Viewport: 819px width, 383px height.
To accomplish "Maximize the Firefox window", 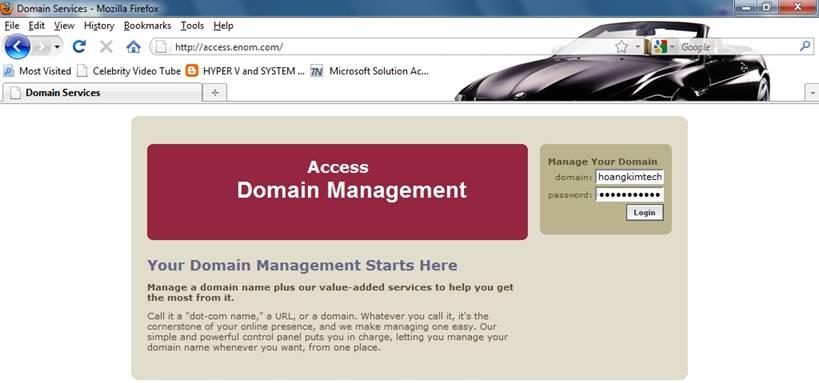I will pos(767,7).
